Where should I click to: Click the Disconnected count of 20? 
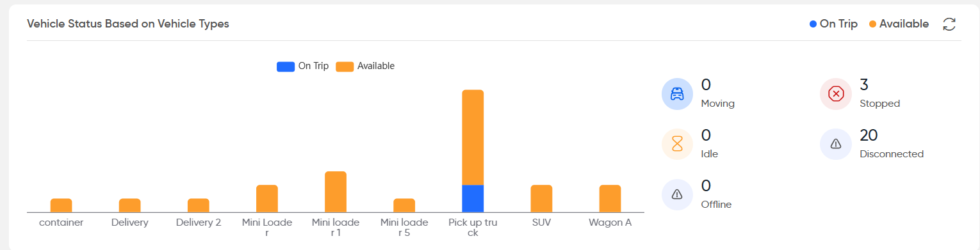869,136
